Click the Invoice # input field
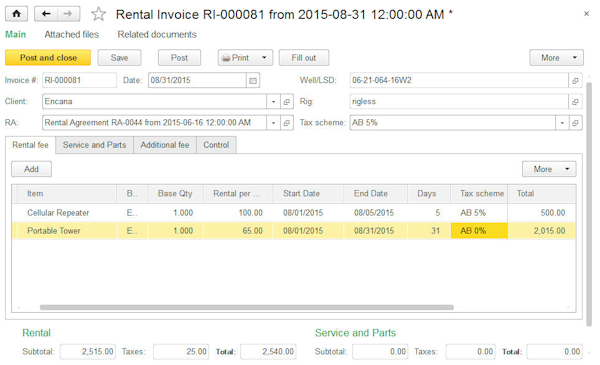Viewport: 600px width, 365px height. click(x=79, y=80)
